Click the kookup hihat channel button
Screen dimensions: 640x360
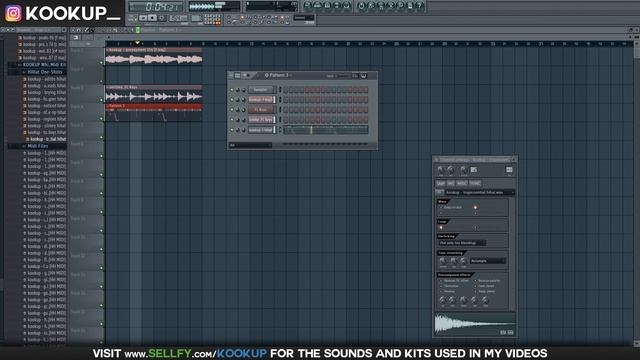(261, 130)
